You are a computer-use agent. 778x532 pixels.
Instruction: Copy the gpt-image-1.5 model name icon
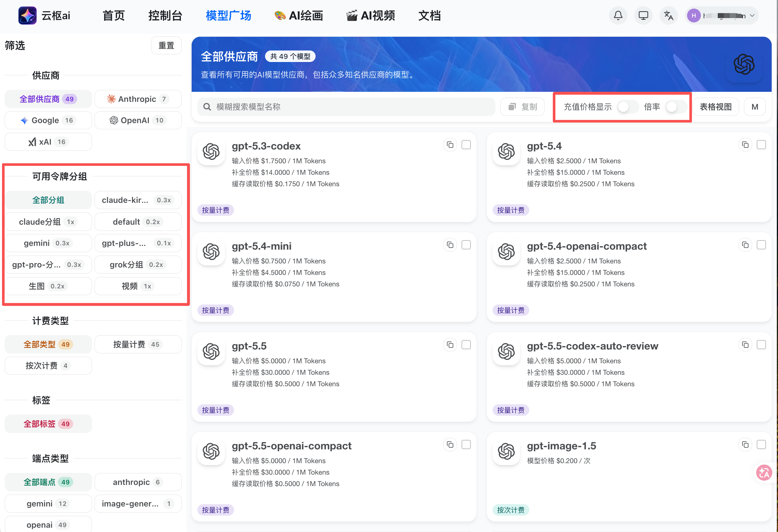[x=745, y=444]
